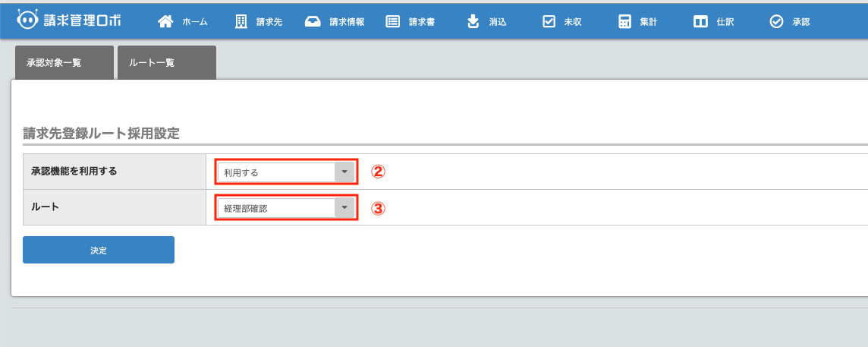Select the 利用する combo box field
The width and height of the screenshot is (868, 347).
pyautogui.click(x=276, y=172)
